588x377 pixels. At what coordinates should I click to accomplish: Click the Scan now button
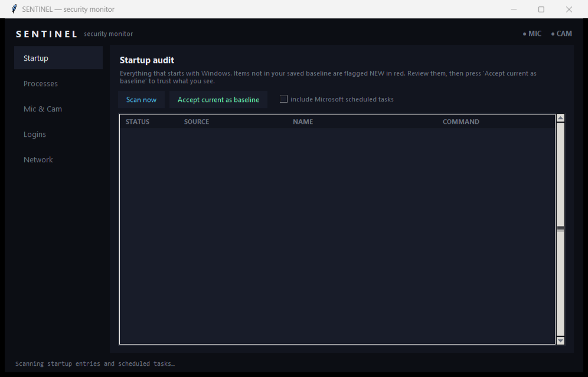141,100
